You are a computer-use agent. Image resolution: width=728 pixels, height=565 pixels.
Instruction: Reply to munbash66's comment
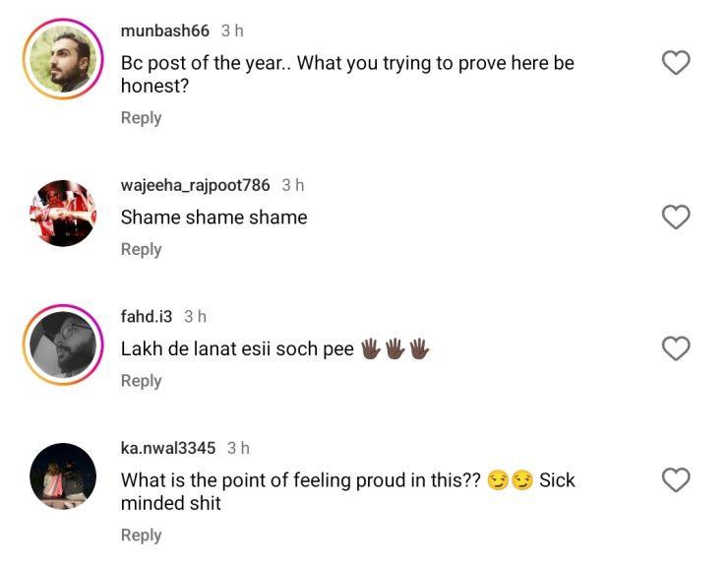(141, 118)
